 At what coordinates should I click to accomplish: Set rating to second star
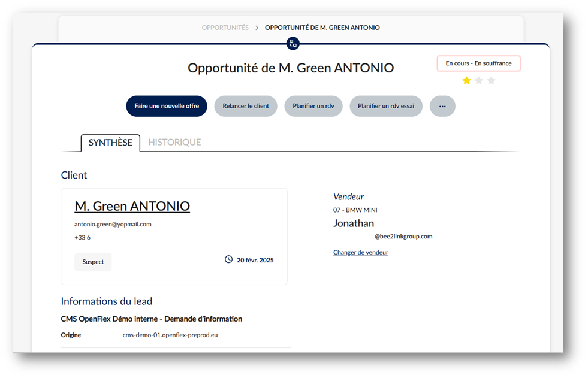coord(478,80)
